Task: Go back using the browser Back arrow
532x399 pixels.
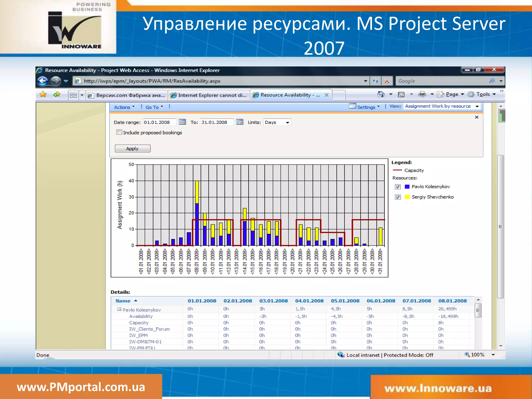Action: click(x=43, y=81)
